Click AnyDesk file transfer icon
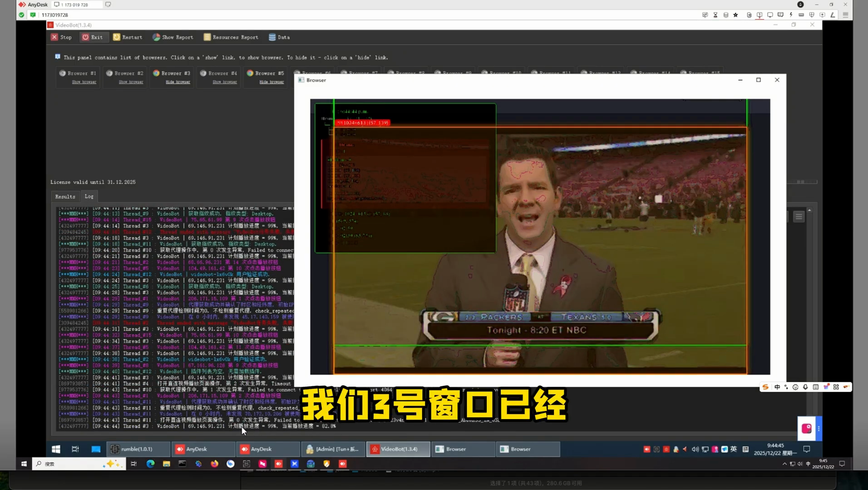 pyautogui.click(x=749, y=15)
